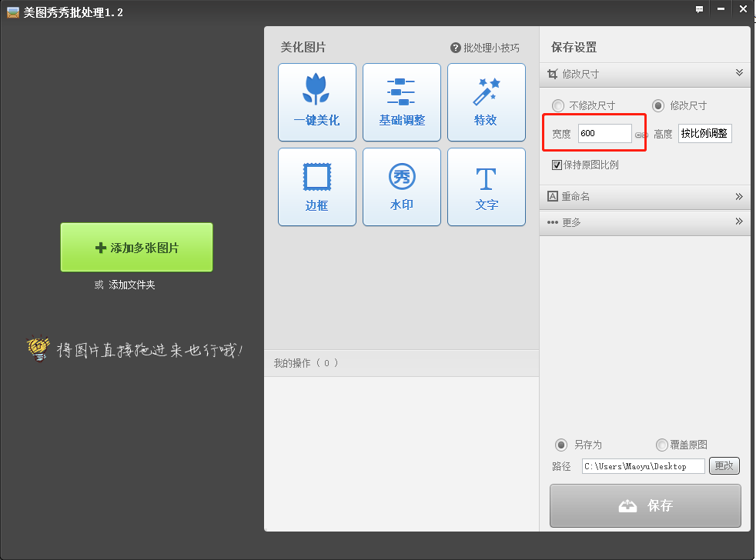Expand the 重命名 rename section
The width and height of the screenshot is (756, 560).
(x=738, y=196)
